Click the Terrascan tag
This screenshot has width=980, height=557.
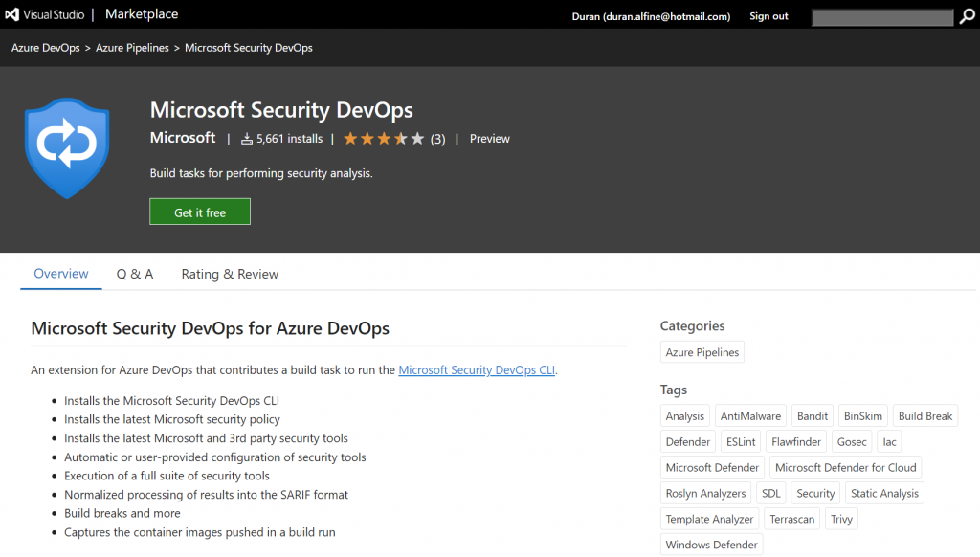tap(791, 520)
